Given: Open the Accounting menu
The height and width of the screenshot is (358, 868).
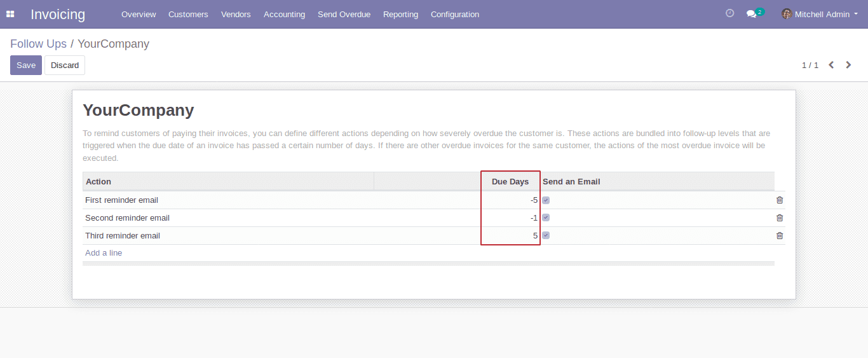Looking at the screenshot, I should (x=284, y=14).
